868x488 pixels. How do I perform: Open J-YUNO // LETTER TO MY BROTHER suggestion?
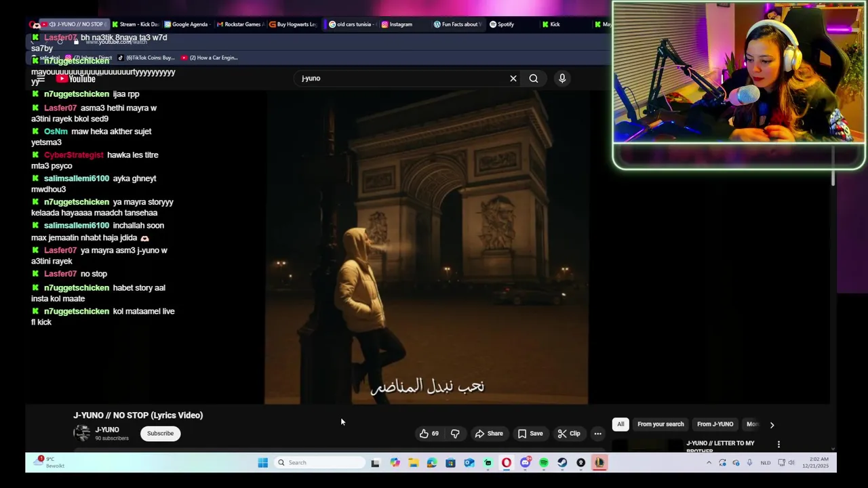pos(720,446)
